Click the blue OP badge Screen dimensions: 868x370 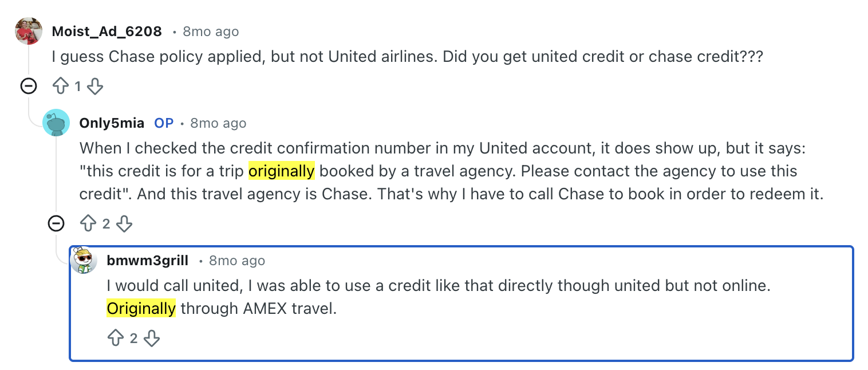(x=164, y=123)
